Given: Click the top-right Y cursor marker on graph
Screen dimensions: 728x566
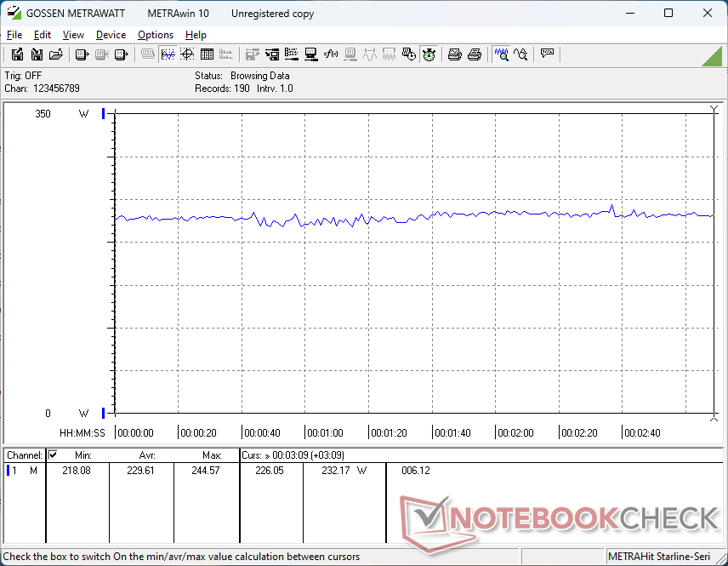Looking at the screenshot, I should coord(714,109).
